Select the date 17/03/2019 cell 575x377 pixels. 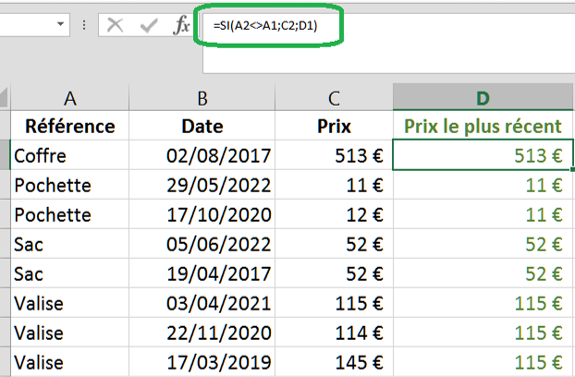tap(202, 362)
